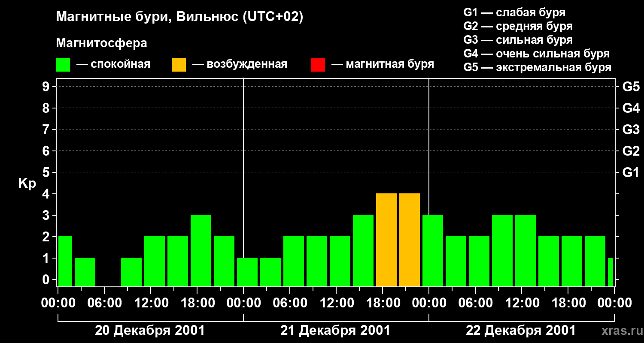Click the 'G3' label on right axis

coord(631,129)
